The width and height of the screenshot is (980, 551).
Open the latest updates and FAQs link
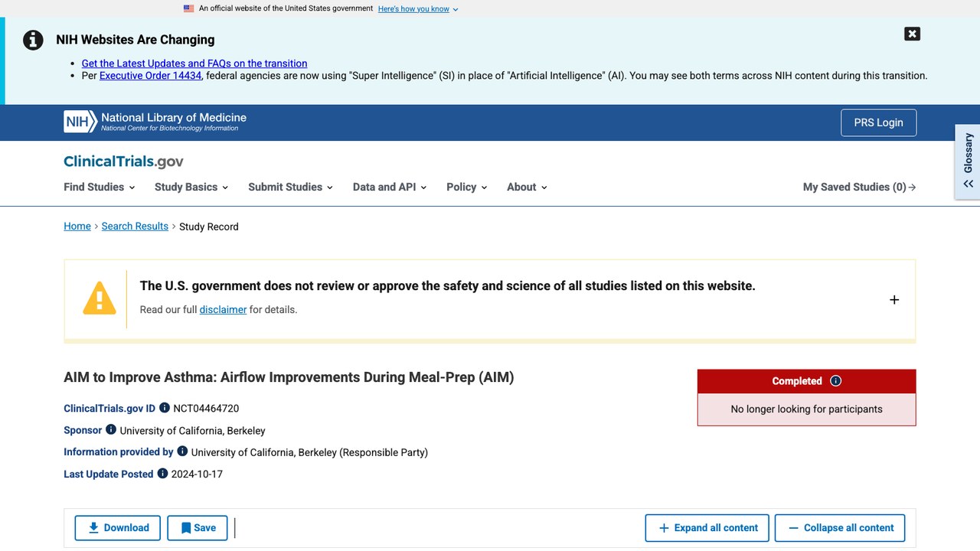194,64
